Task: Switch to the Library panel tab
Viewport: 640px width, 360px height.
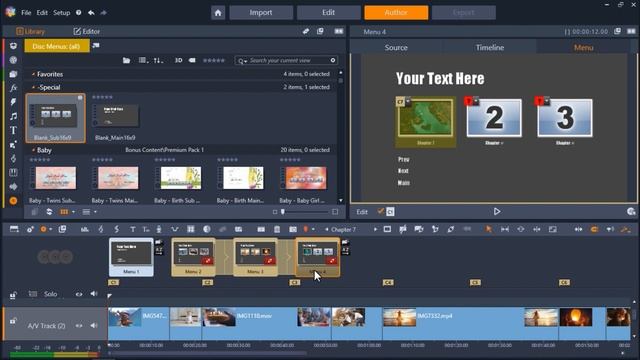Action: (x=30, y=31)
